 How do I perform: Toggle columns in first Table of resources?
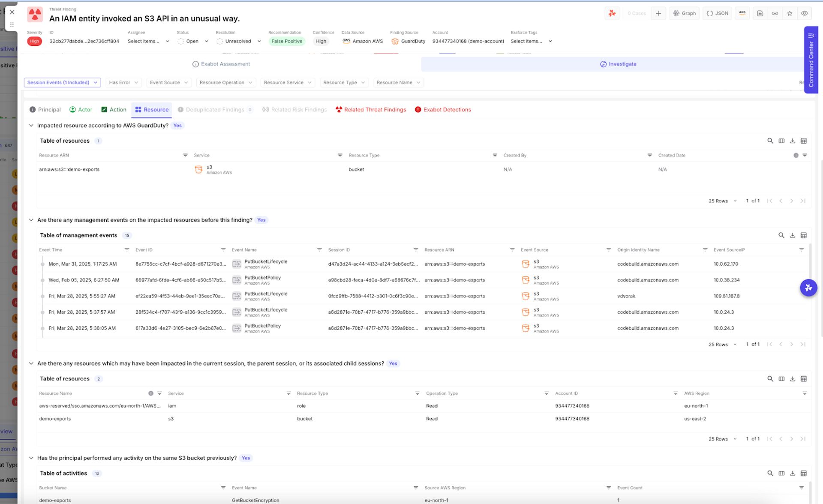click(x=781, y=141)
